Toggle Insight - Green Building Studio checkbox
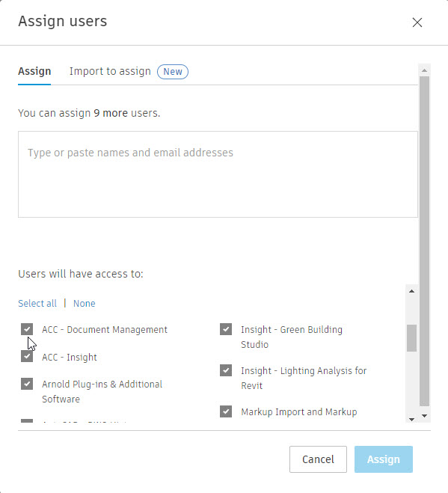 point(226,329)
